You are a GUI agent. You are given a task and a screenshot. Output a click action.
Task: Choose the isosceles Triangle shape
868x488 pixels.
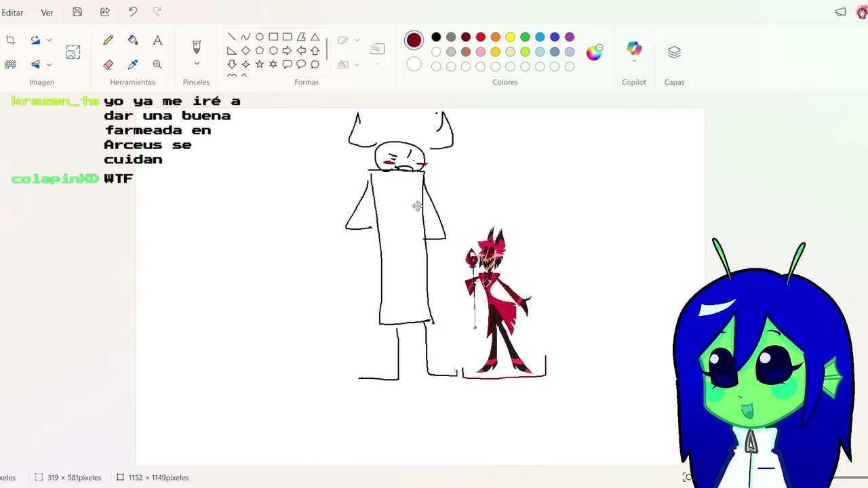[x=315, y=37]
